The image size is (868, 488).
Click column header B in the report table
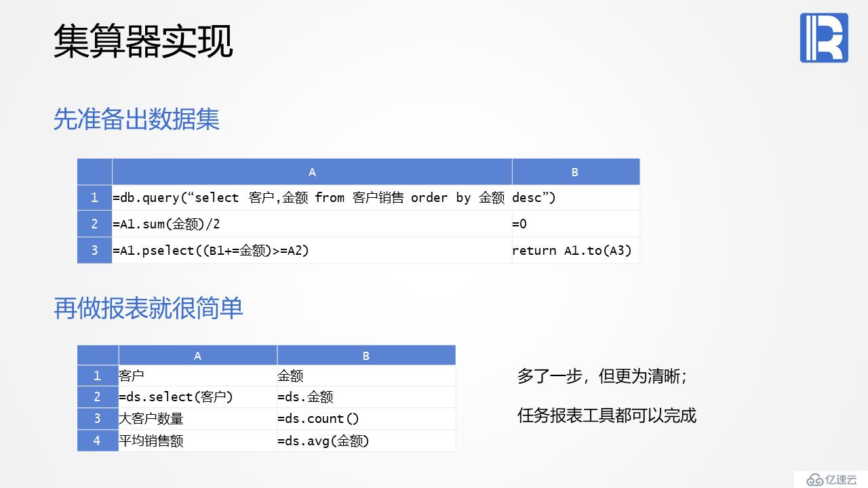(x=366, y=356)
